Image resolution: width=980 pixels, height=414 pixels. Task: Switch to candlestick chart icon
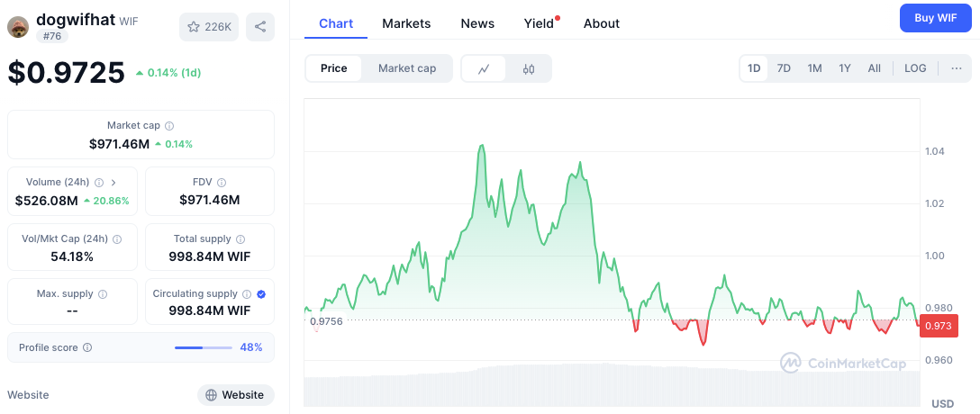[x=529, y=68]
